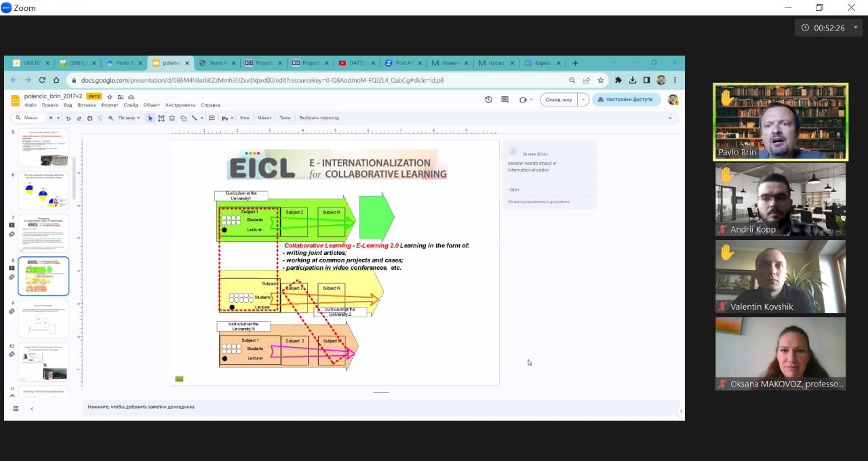Open Вставка menu
Viewport: 868px width, 461px height.
coord(87,105)
